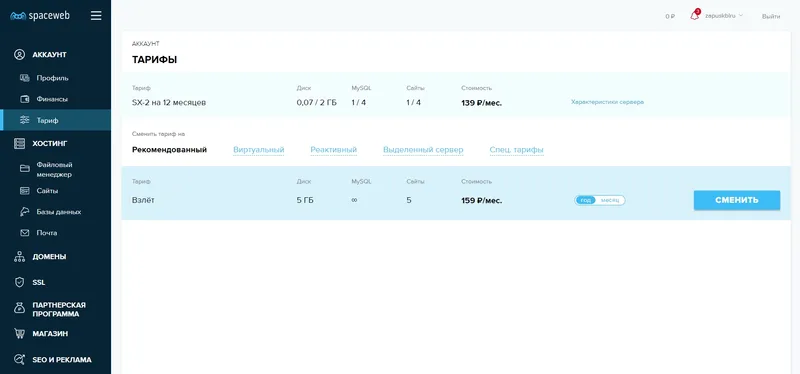
Task: Click the Домены network icon
Action: (19, 257)
